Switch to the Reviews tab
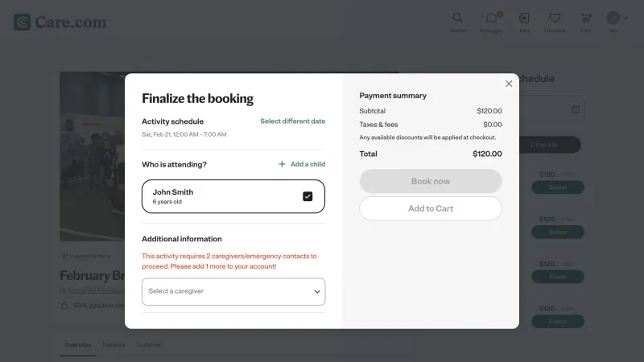Image resolution: width=644 pixels, height=362 pixels. [114, 345]
